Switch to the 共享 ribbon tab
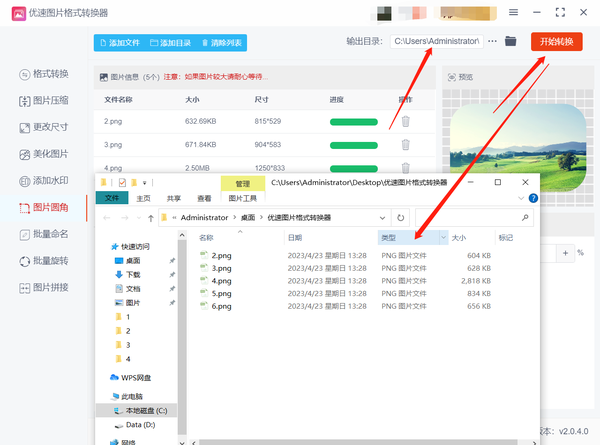600x445 pixels. click(174, 198)
